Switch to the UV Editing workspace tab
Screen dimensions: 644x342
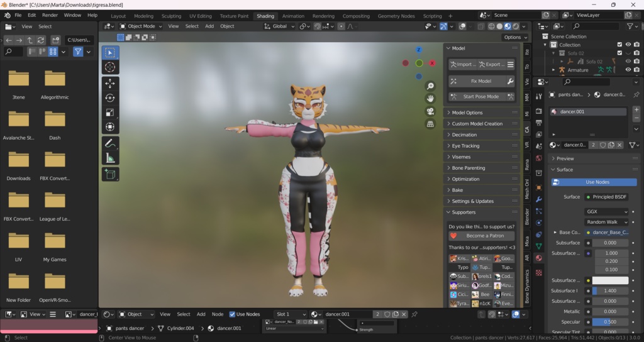click(201, 16)
